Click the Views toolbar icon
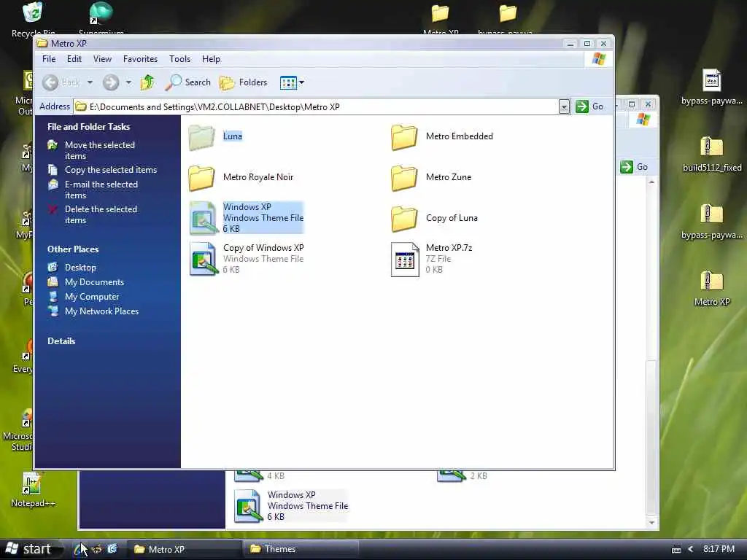 (288, 83)
